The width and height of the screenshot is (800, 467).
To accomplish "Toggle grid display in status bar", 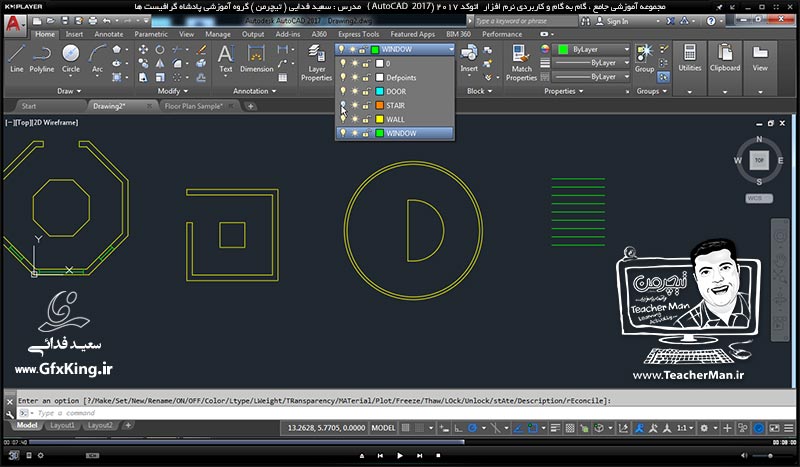I will (406, 428).
